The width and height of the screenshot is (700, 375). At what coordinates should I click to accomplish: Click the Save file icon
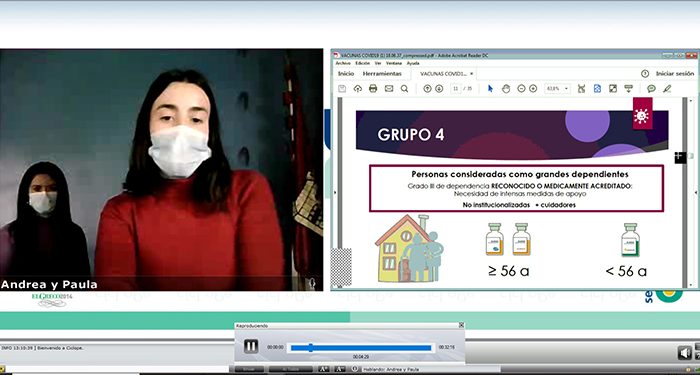coord(342,88)
